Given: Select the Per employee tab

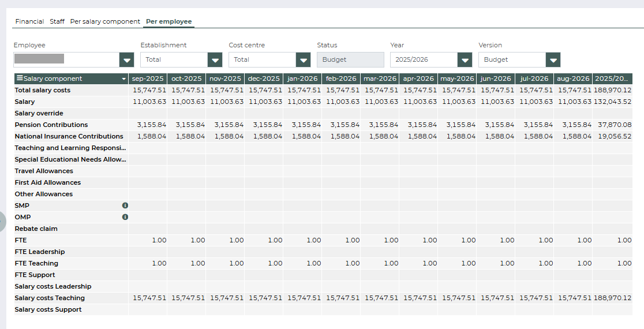Looking at the screenshot, I should 169,21.
